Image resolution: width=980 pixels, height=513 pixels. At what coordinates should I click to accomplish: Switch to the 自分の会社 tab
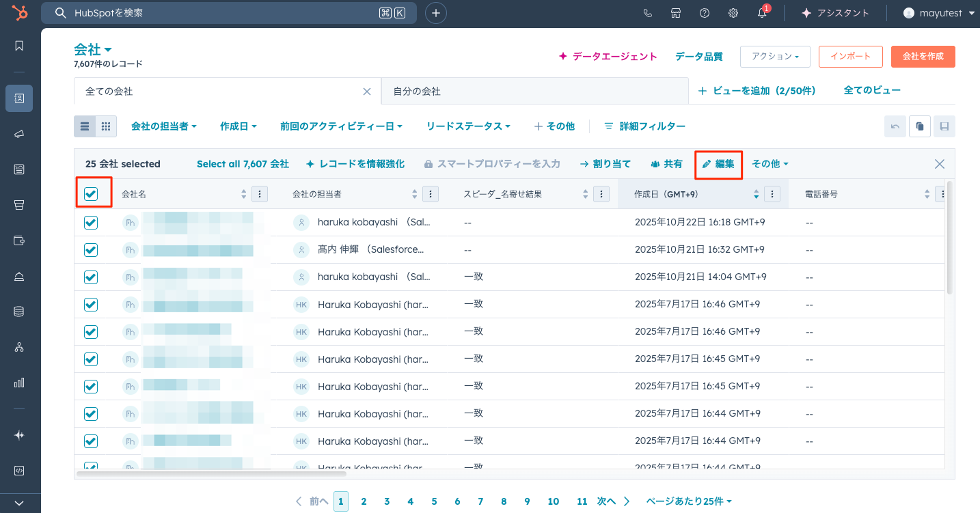(417, 91)
